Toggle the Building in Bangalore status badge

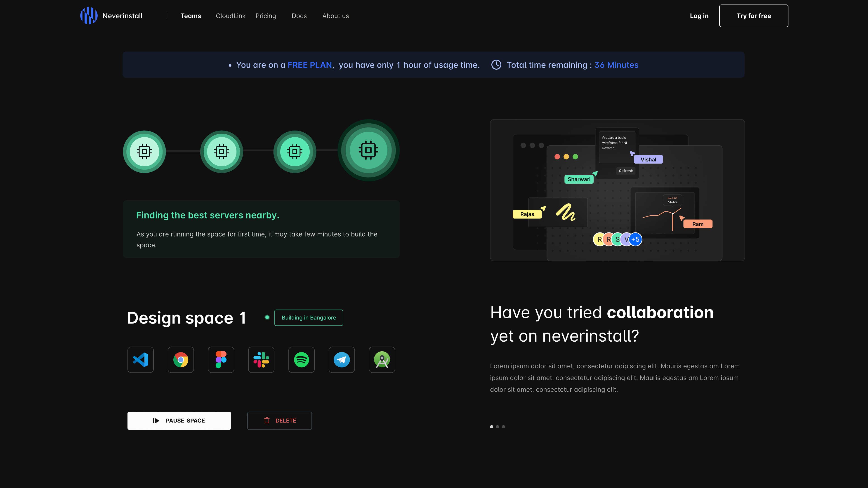tap(308, 317)
